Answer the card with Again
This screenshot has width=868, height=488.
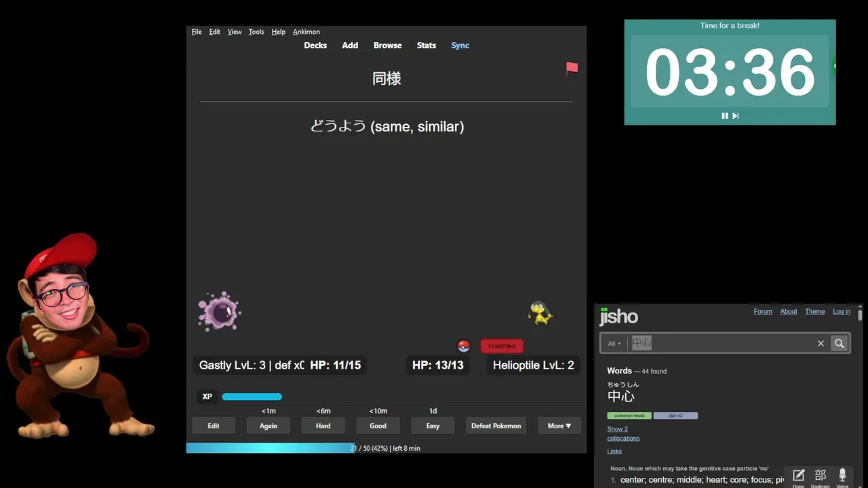(269, 426)
